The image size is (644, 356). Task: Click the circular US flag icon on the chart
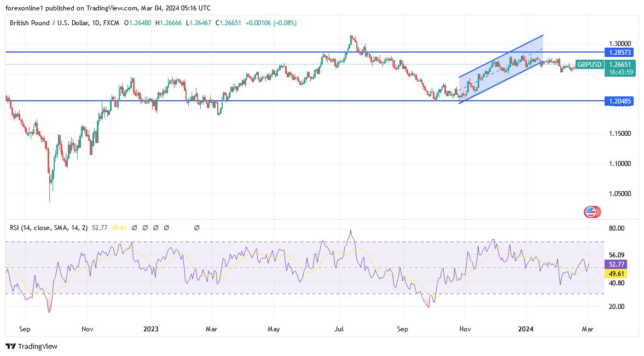click(x=592, y=211)
